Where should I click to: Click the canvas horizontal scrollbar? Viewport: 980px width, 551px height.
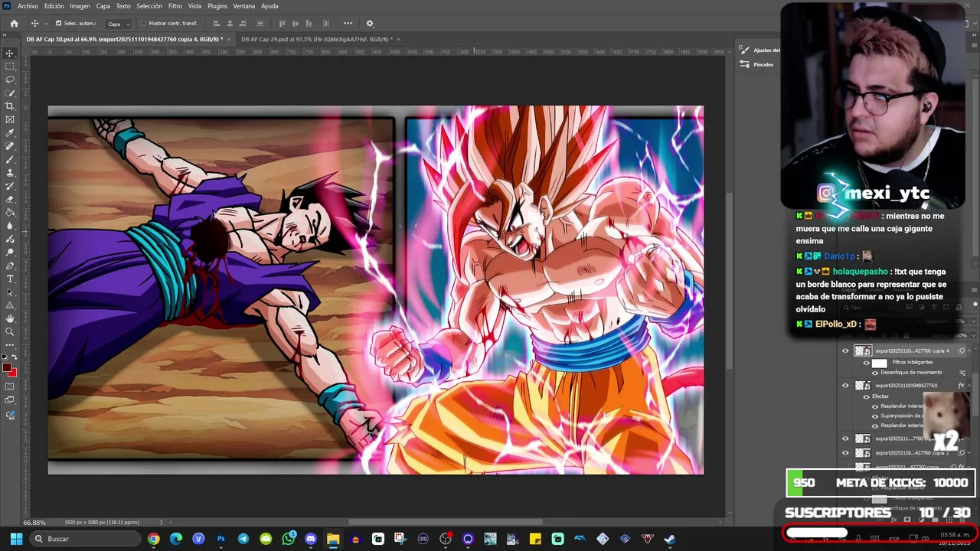[446, 523]
